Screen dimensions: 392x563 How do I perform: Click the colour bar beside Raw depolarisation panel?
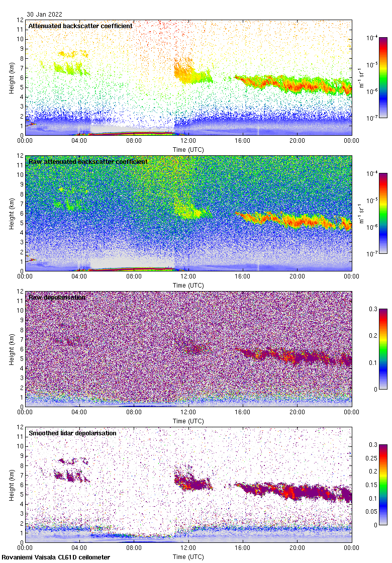click(x=383, y=349)
